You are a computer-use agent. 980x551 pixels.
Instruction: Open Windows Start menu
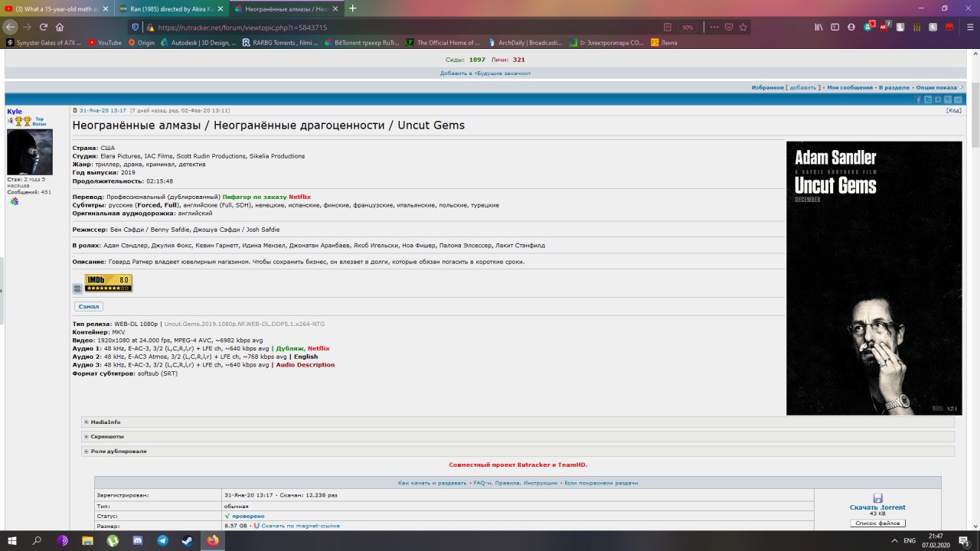[12, 540]
